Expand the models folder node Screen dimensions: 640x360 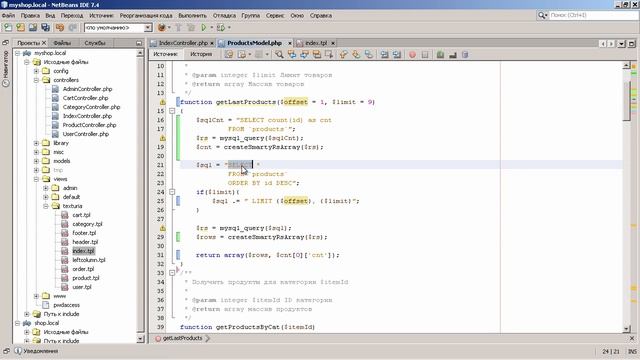point(36,161)
